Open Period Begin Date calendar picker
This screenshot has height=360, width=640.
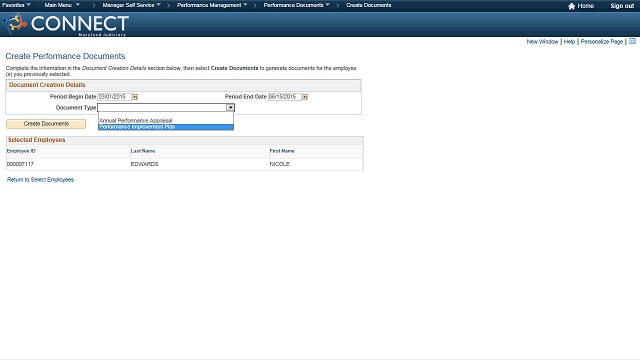click(x=135, y=97)
